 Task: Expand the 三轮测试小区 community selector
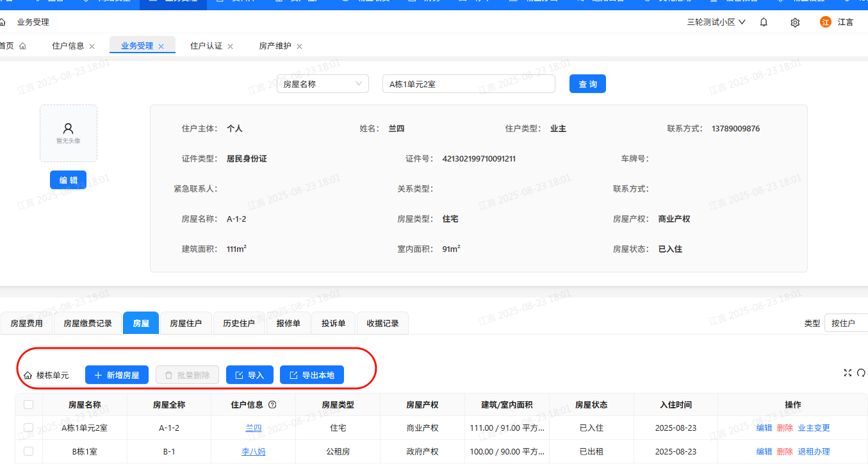click(716, 22)
